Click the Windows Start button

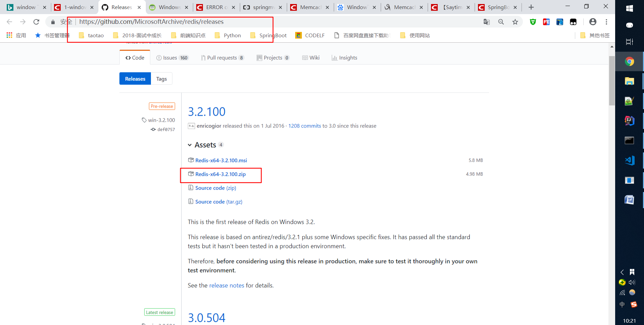(x=630, y=8)
